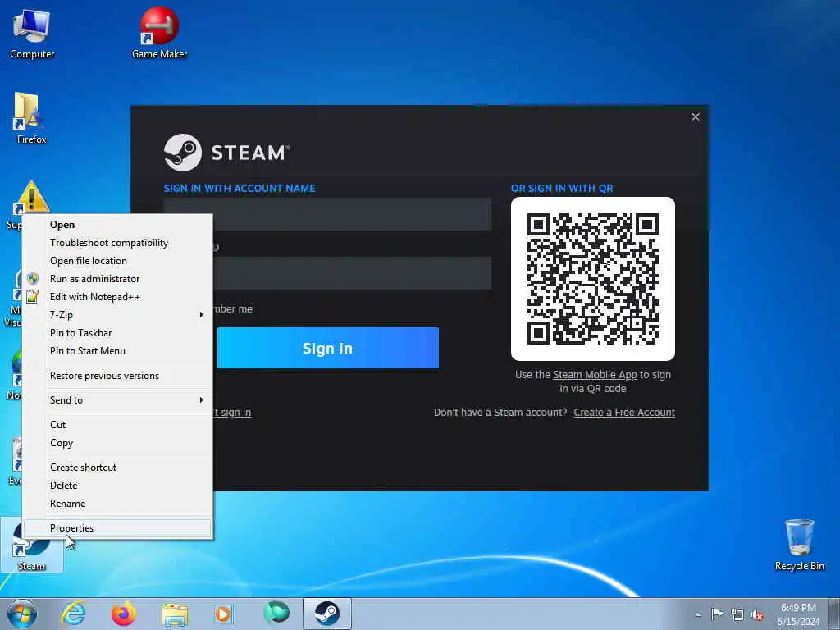The image size is (840, 630).
Task: Click the blue Sign in button
Action: pyautogui.click(x=328, y=348)
